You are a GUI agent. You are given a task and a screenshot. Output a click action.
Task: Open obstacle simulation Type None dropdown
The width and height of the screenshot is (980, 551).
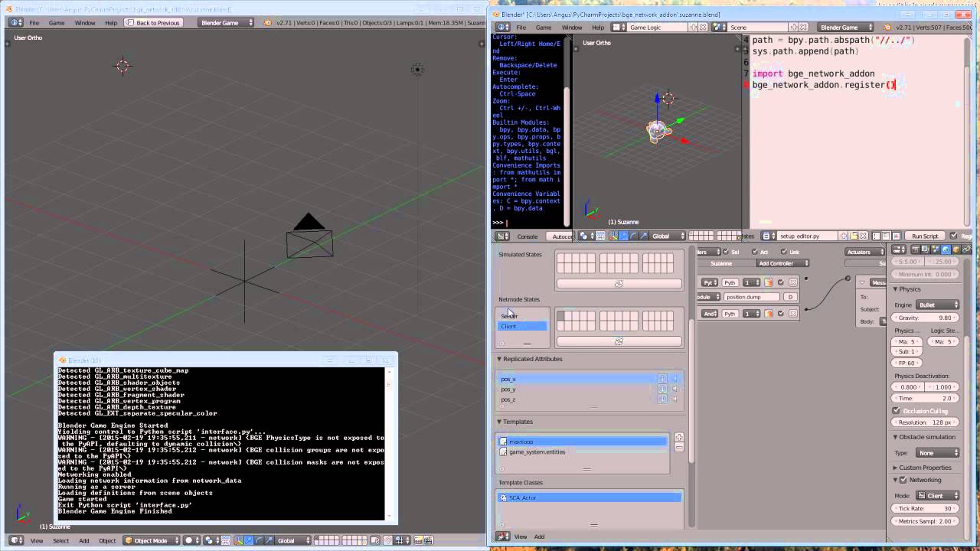938,453
